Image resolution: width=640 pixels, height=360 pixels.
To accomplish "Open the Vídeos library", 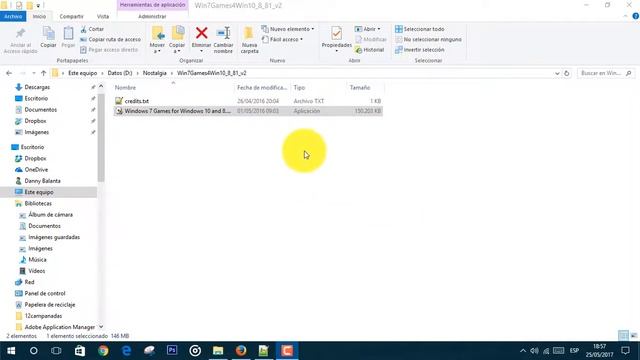I will pyautogui.click(x=36, y=271).
